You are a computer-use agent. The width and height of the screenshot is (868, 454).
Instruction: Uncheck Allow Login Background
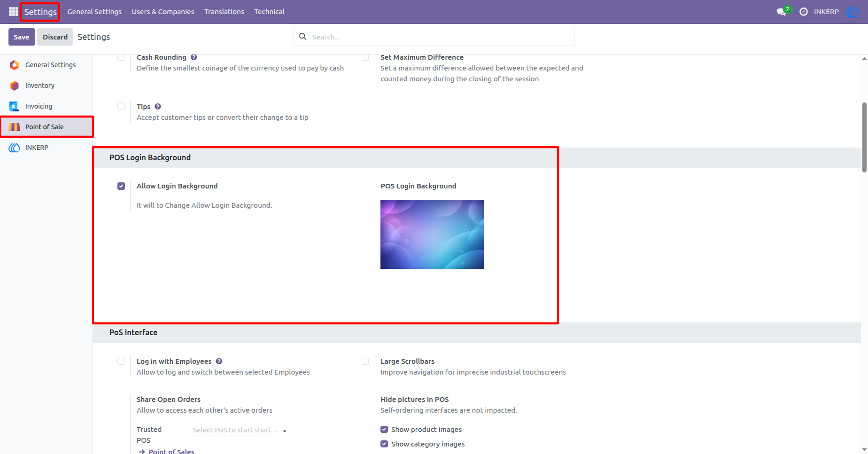click(121, 186)
